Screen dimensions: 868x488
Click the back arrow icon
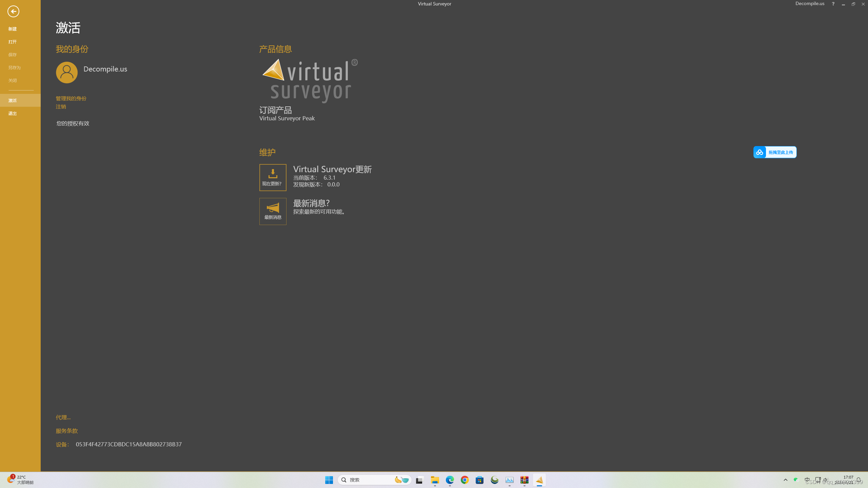tap(13, 11)
